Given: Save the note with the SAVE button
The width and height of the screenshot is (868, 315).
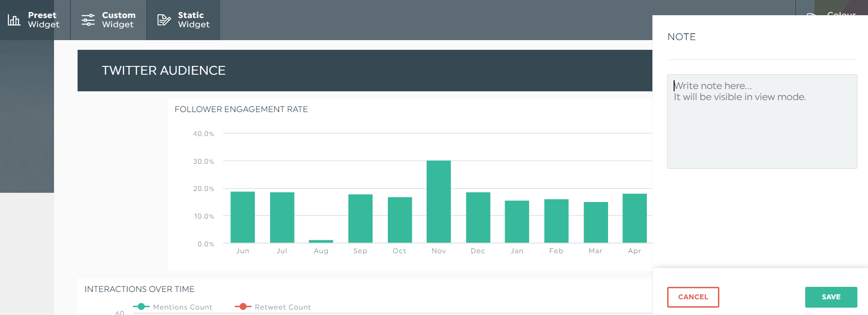Looking at the screenshot, I should click(831, 297).
